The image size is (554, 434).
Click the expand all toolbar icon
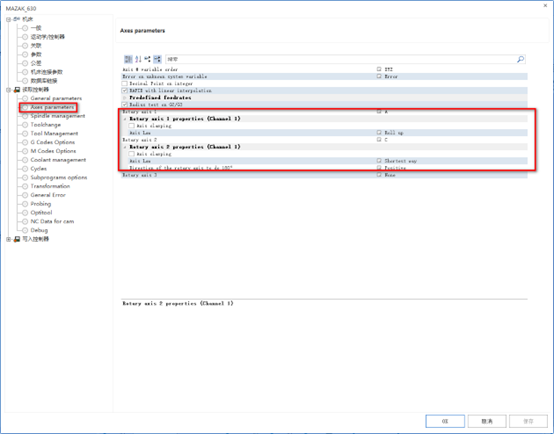click(x=157, y=59)
